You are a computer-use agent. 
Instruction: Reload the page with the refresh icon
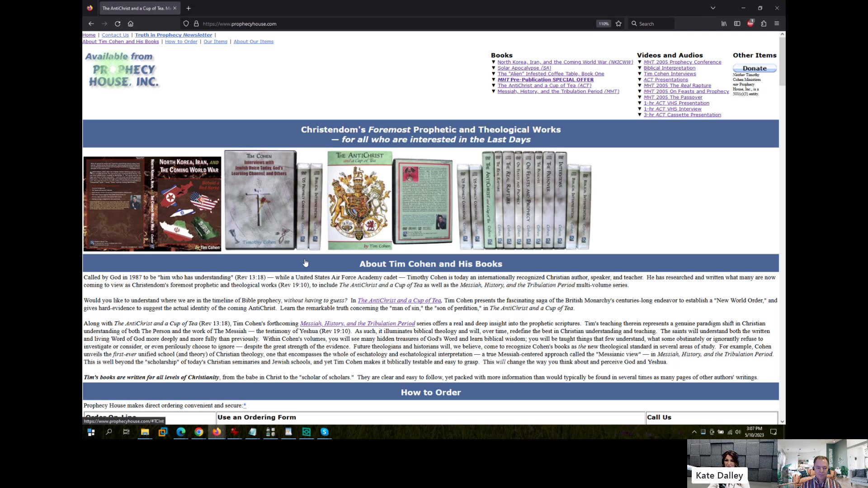tap(118, 23)
